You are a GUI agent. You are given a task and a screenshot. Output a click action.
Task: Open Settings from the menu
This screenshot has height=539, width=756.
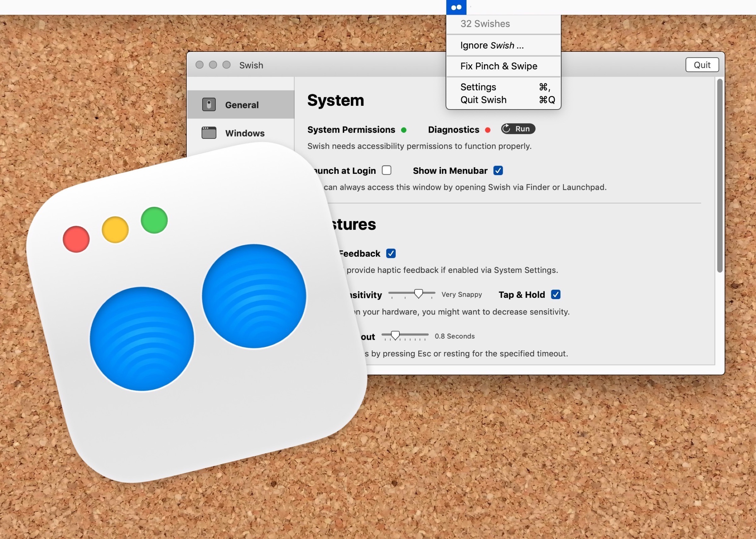[478, 87]
